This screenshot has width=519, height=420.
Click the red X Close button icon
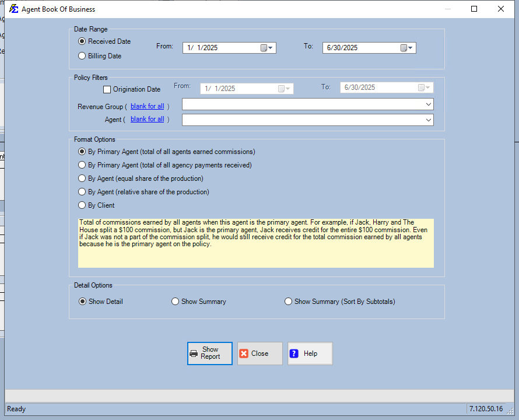pyautogui.click(x=244, y=353)
